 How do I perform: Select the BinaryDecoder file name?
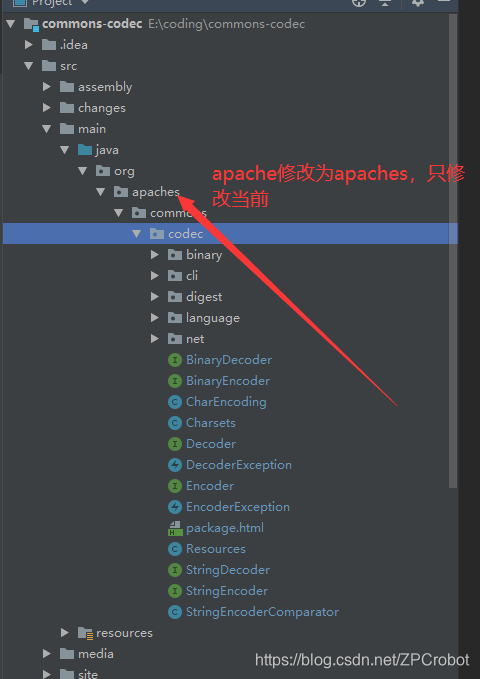tap(229, 360)
